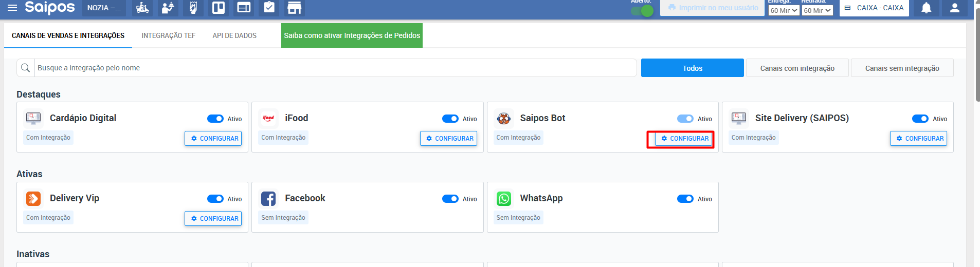Image resolution: width=980 pixels, height=267 pixels.
Task: Click the search magnifier icon
Action: (26, 68)
